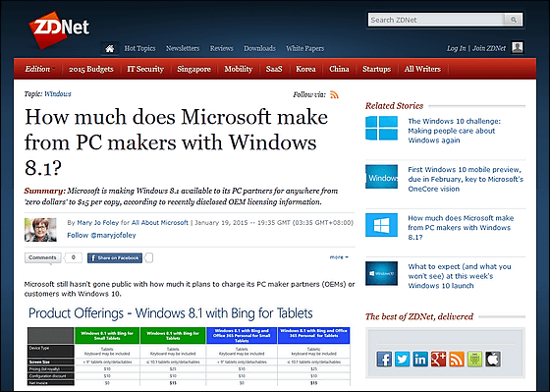The image size is (550, 392).
Task: Read 'What to expect' Windows 10 launch story
Action: click(460, 276)
